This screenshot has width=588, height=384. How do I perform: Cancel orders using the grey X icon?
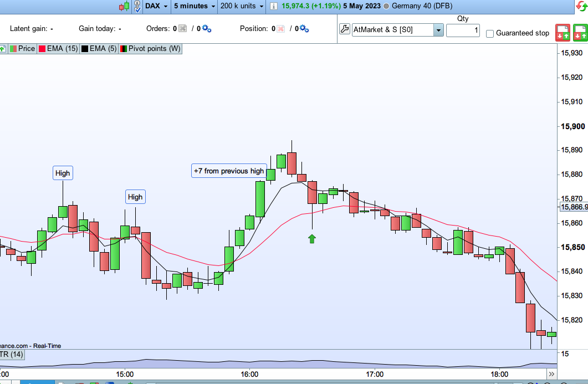click(x=183, y=28)
